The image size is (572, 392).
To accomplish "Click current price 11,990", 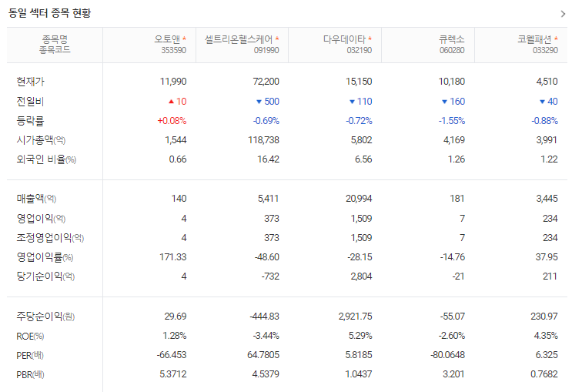I will [x=173, y=82].
